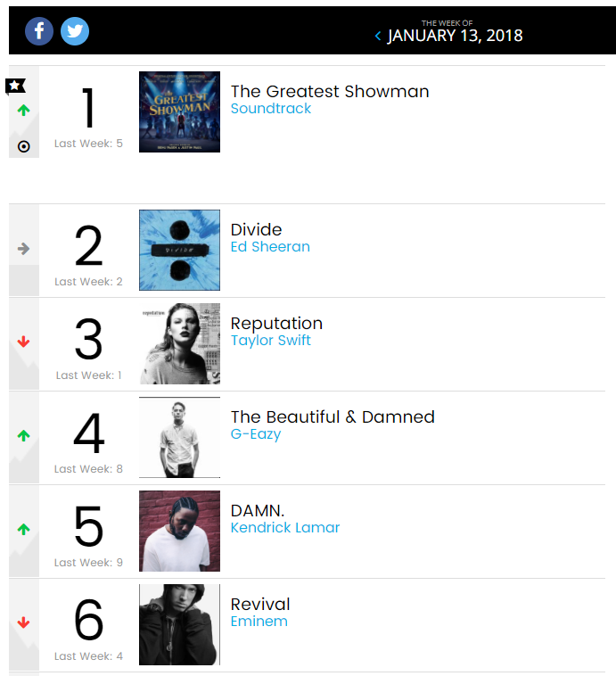Click the star flag icon beside rank 1
616x676 pixels.
click(15, 86)
